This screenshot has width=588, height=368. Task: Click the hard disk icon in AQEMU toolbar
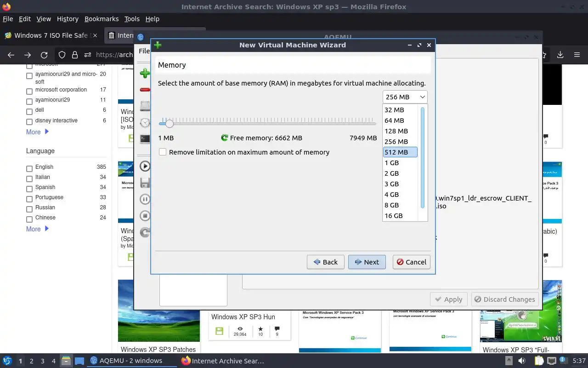pos(145,106)
